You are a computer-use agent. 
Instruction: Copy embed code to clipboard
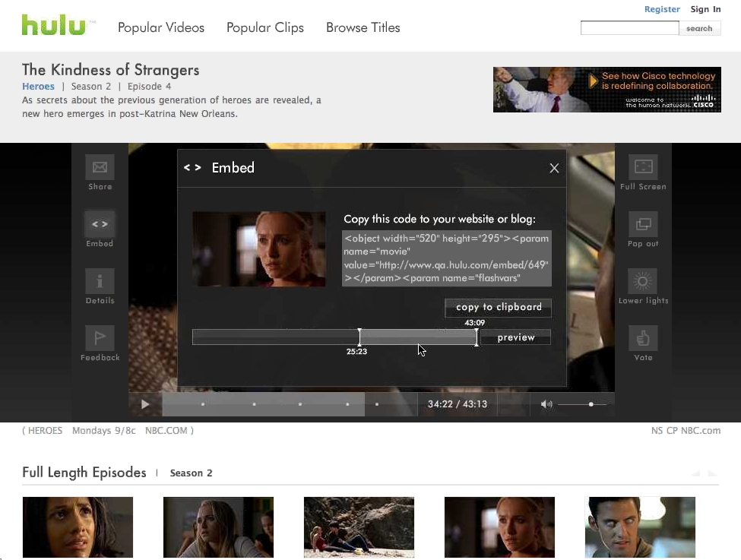pyautogui.click(x=498, y=307)
